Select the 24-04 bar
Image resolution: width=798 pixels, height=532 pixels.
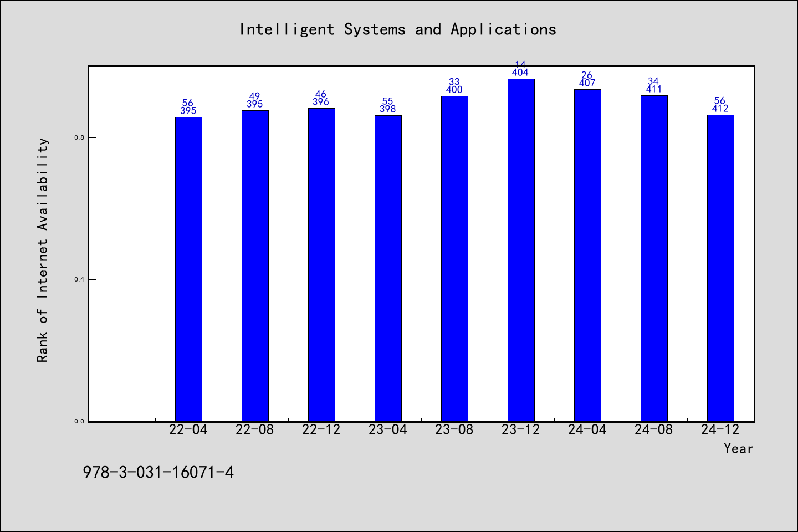pos(587,255)
